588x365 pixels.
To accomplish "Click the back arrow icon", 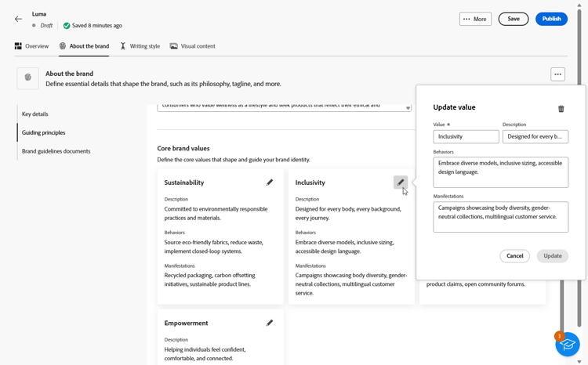I will click(x=19, y=19).
